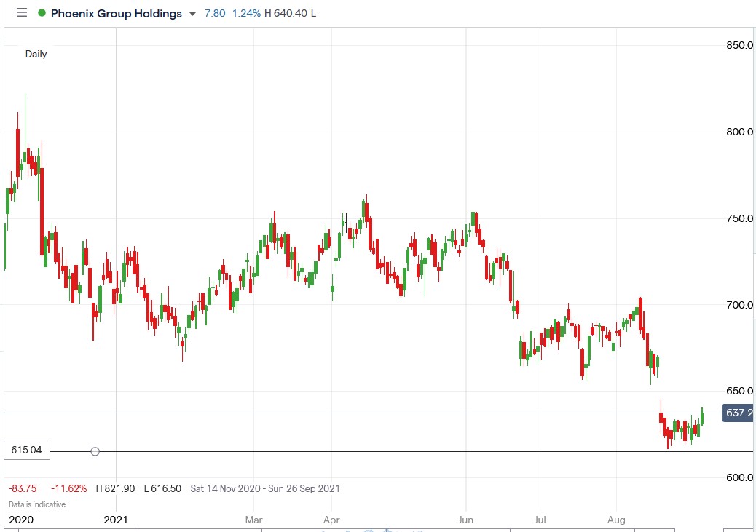The width and height of the screenshot is (756, 532).
Task: Select Phoenix Group Holdings in the header
Action: pos(117,13)
